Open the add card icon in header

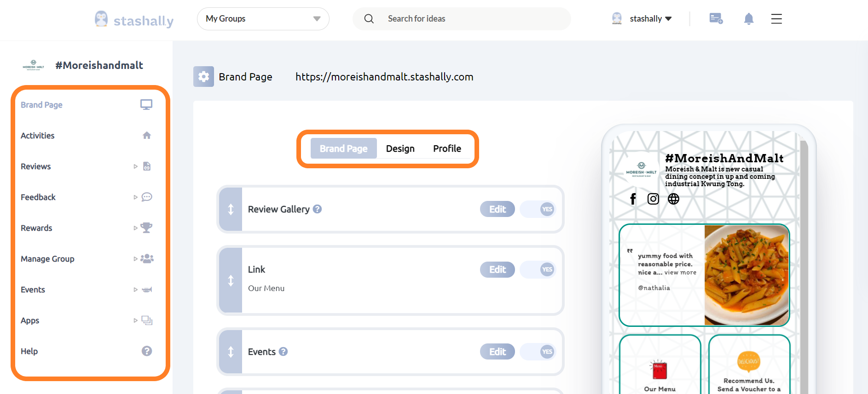(716, 18)
